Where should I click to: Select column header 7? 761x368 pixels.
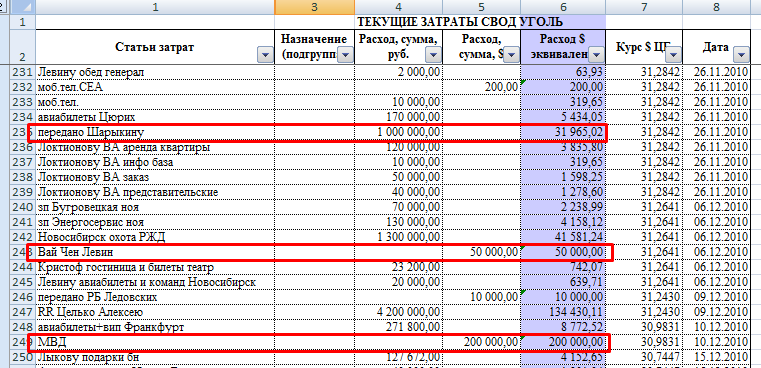tap(644, 7)
